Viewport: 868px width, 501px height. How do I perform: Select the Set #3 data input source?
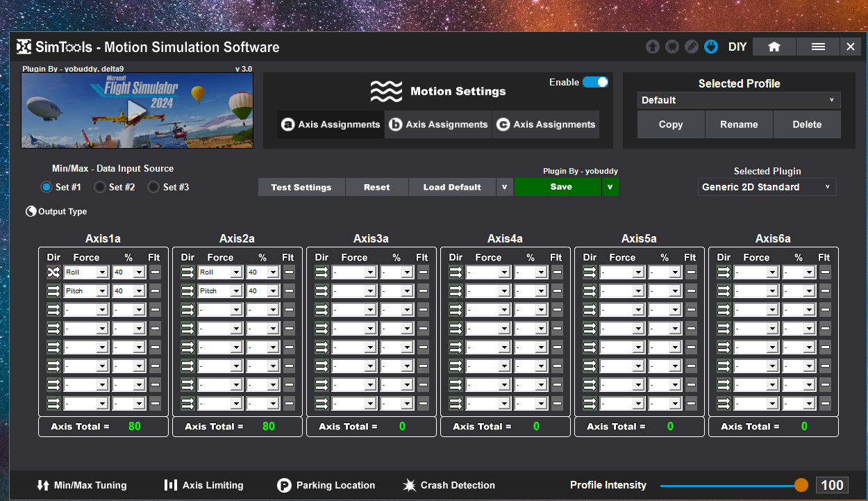tap(153, 186)
